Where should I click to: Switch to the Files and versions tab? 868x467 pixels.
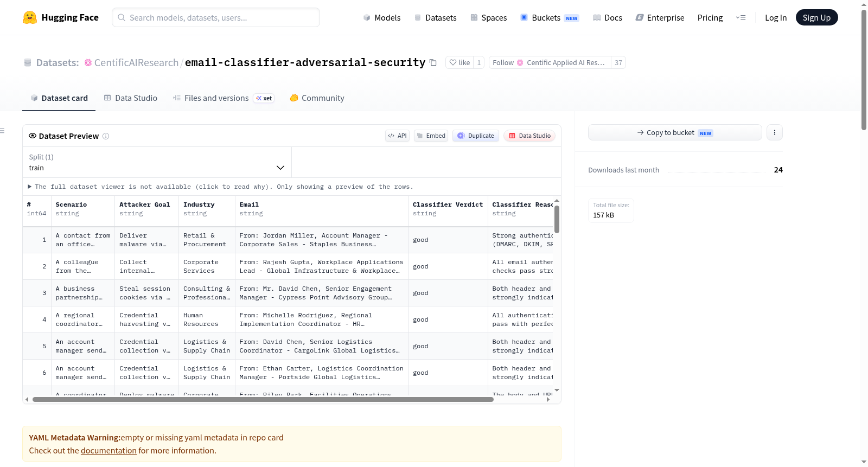pyautogui.click(x=223, y=98)
